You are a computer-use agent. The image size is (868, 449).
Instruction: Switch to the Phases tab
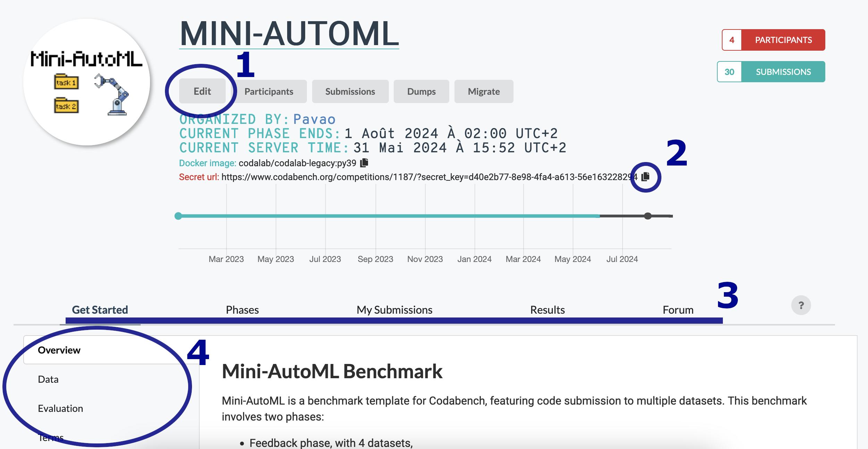coord(242,310)
